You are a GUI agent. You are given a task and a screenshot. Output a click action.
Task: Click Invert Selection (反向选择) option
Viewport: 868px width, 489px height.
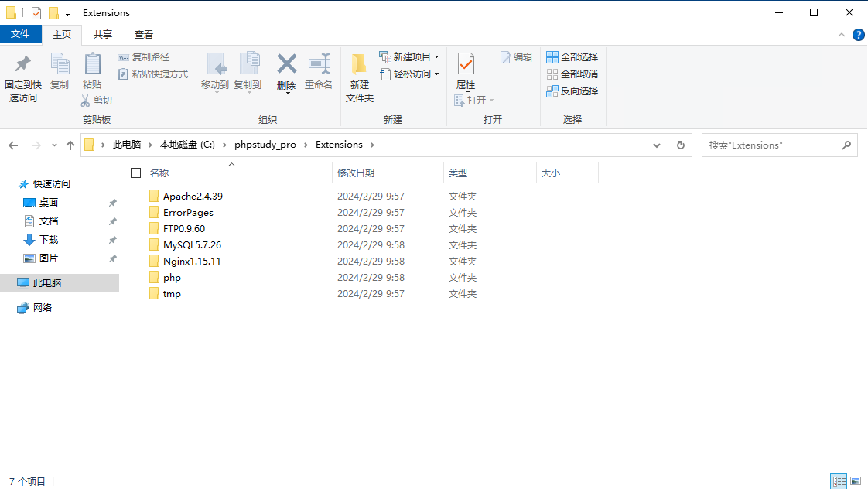[572, 91]
